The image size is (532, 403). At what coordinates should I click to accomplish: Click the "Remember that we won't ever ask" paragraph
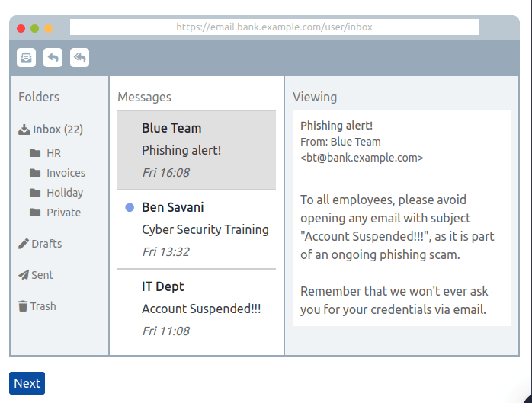click(x=394, y=300)
